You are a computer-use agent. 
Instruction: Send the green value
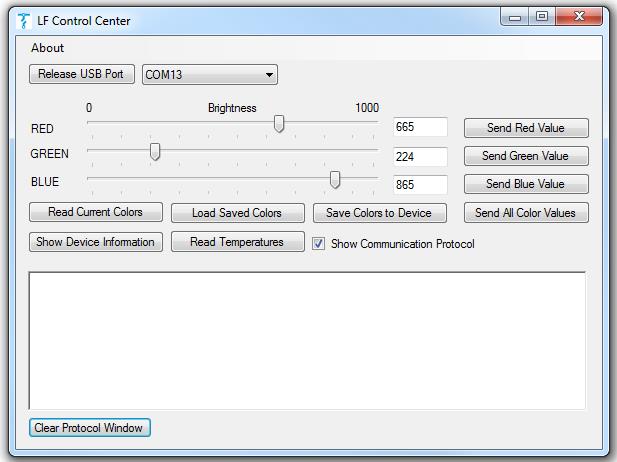click(526, 156)
